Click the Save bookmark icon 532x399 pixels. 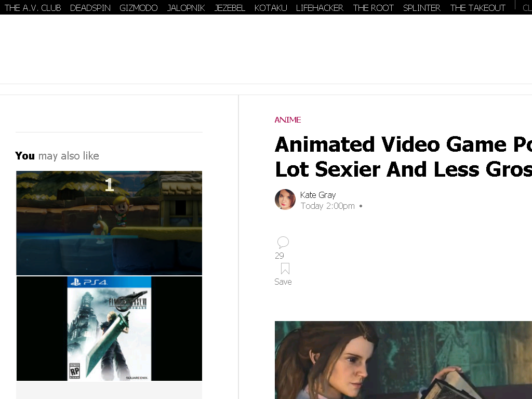tap(285, 269)
